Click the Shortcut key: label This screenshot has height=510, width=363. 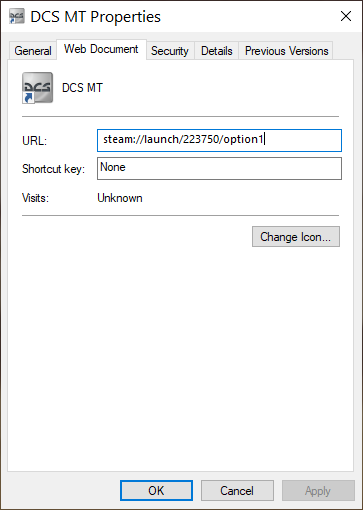[x=53, y=169]
